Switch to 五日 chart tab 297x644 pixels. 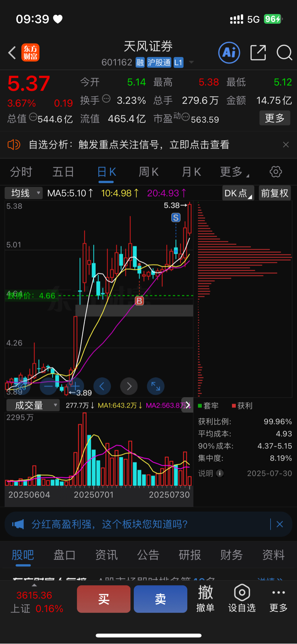pyautogui.click(x=63, y=172)
